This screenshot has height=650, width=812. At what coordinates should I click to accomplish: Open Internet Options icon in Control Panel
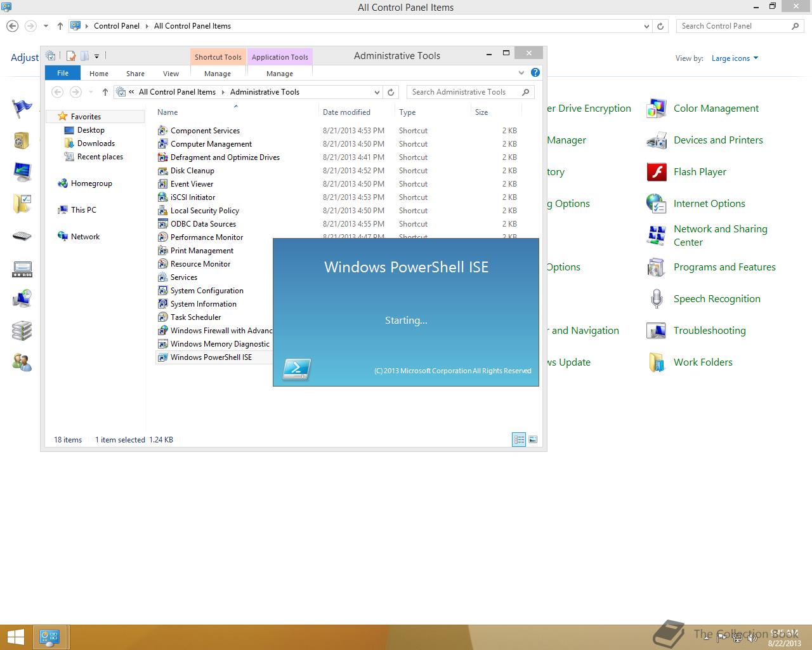point(656,204)
